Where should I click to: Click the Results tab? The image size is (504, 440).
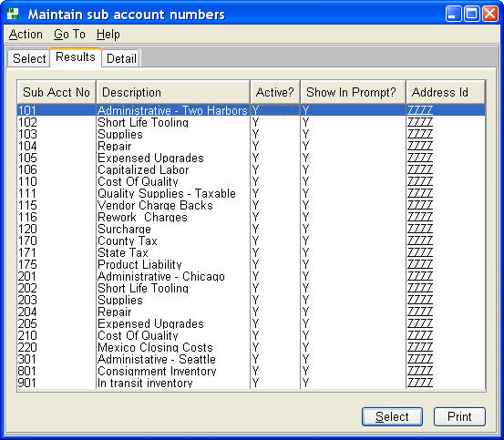click(x=76, y=57)
